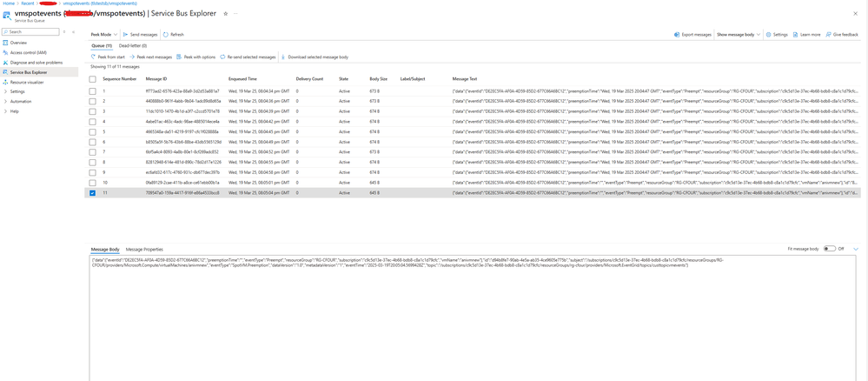Check the box for sequence number 1
This screenshot has width=868, height=381.
click(92, 90)
